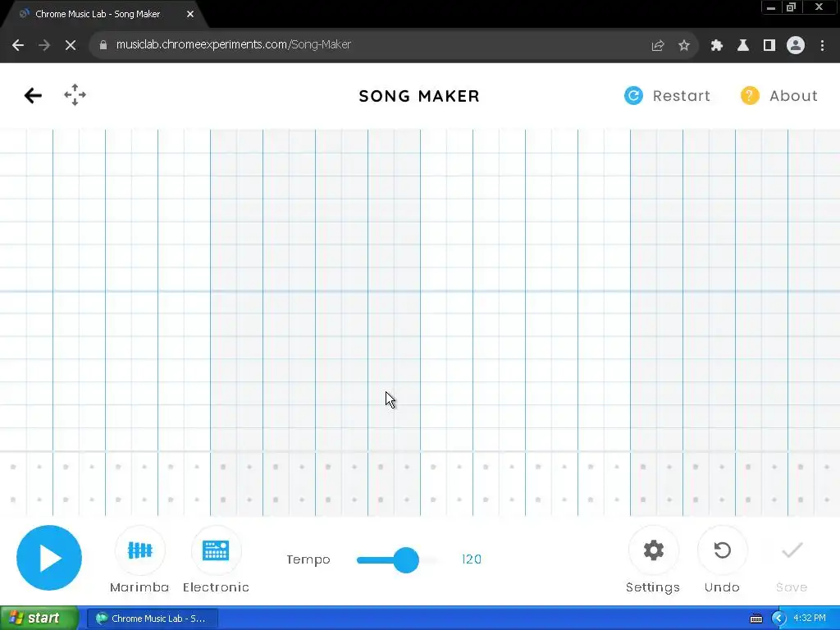
Task: Expand the hidden system tray icons
Action: coord(778,619)
